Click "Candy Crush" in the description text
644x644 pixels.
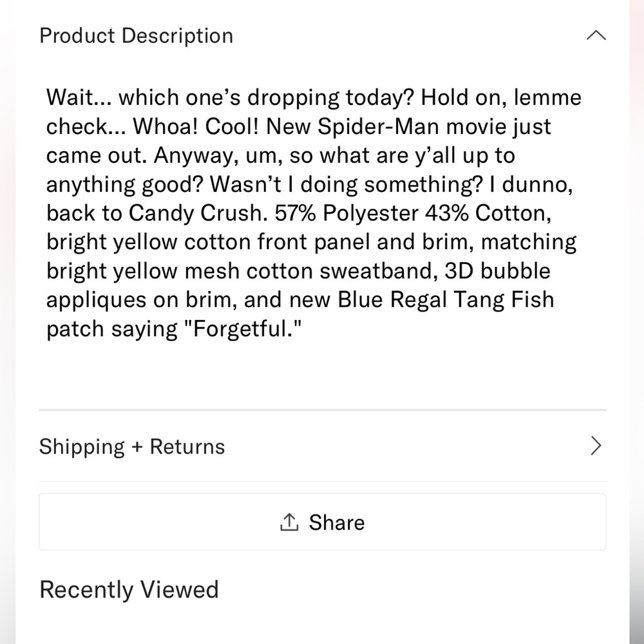[195, 213]
